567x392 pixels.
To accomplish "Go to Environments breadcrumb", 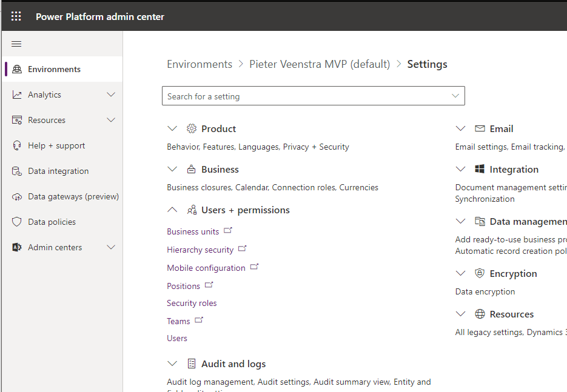I will (200, 64).
